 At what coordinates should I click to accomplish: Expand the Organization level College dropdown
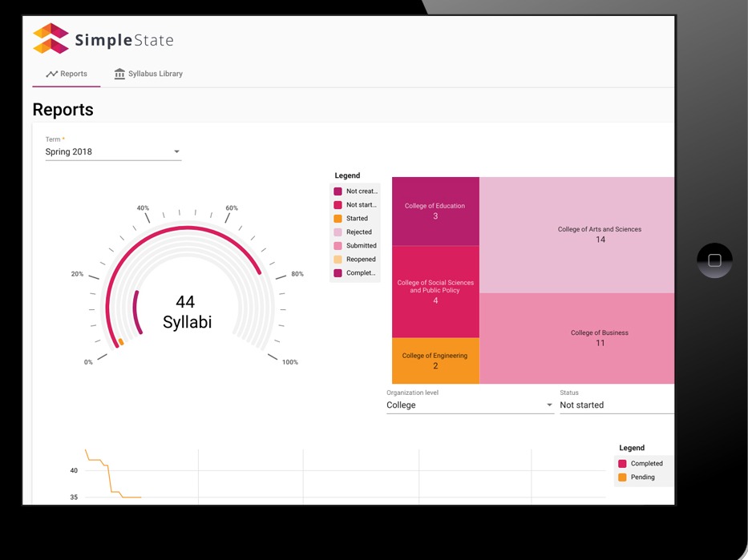pos(470,405)
